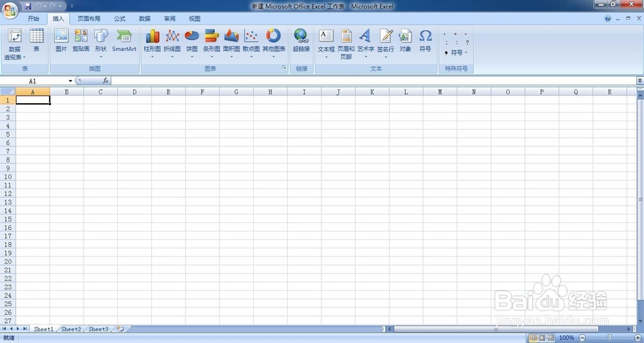
Task: Switch to the Sheet3 worksheet tab
Action: tap(99, 329)
